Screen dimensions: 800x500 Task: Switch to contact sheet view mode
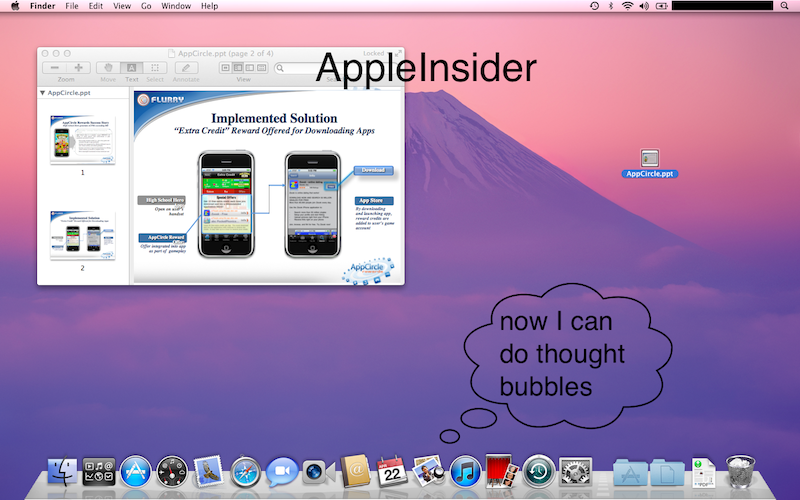[x=262, y=68]
